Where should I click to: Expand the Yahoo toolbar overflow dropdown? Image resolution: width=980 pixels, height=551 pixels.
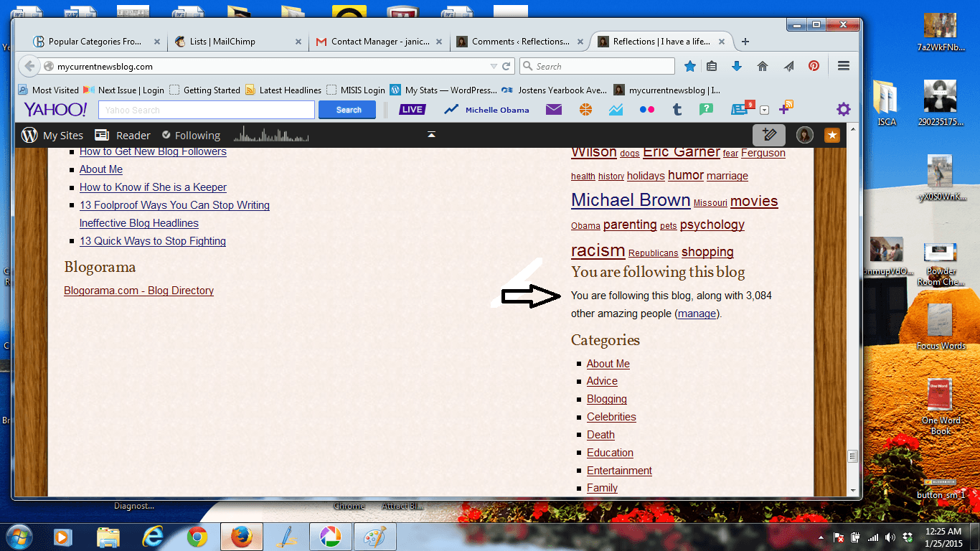(764, 110)
